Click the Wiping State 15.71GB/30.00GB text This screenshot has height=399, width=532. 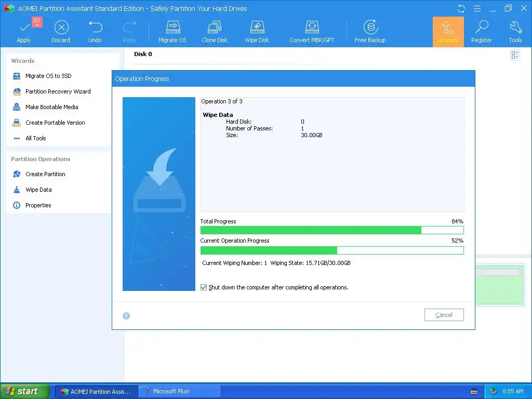point(311,263)
